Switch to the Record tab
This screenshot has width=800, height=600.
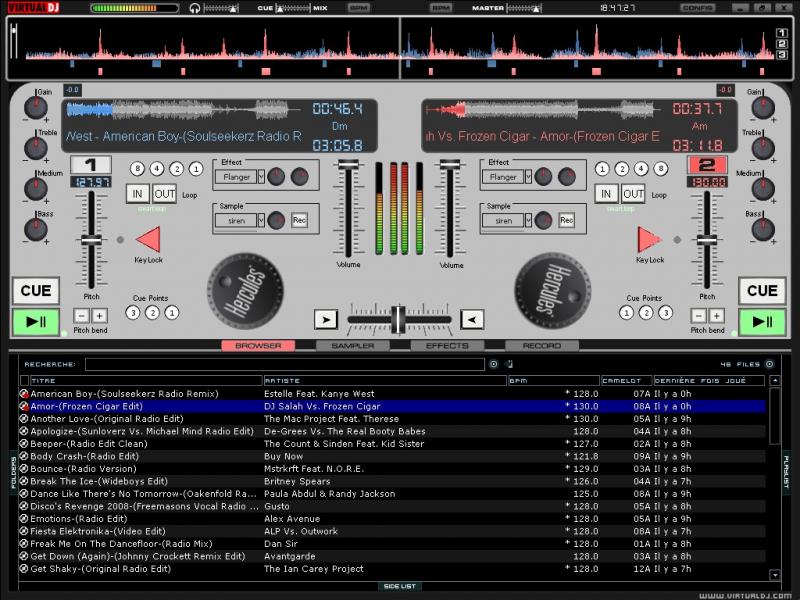click(x=541, y=346)
